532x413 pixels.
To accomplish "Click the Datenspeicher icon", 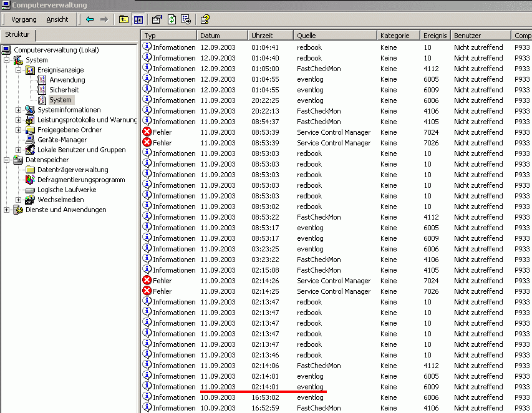I will (18, 160).
